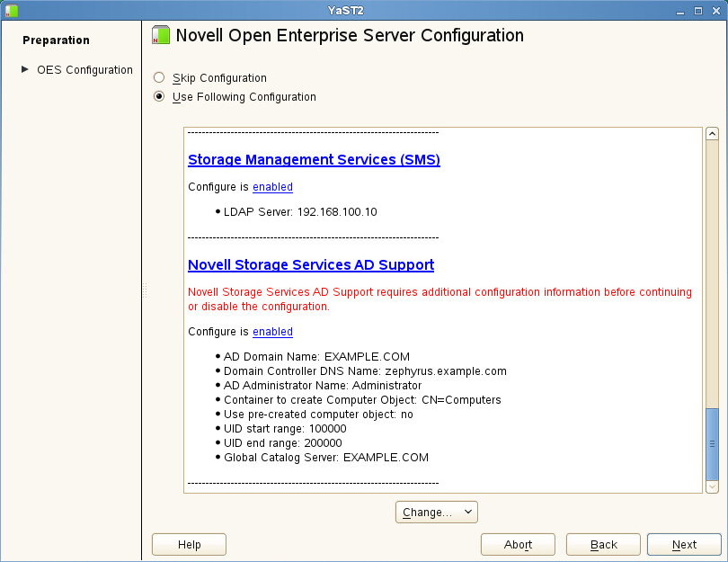Maximize the YaST2 window
This screenshot has width=728, height=562.
[698, 10]
